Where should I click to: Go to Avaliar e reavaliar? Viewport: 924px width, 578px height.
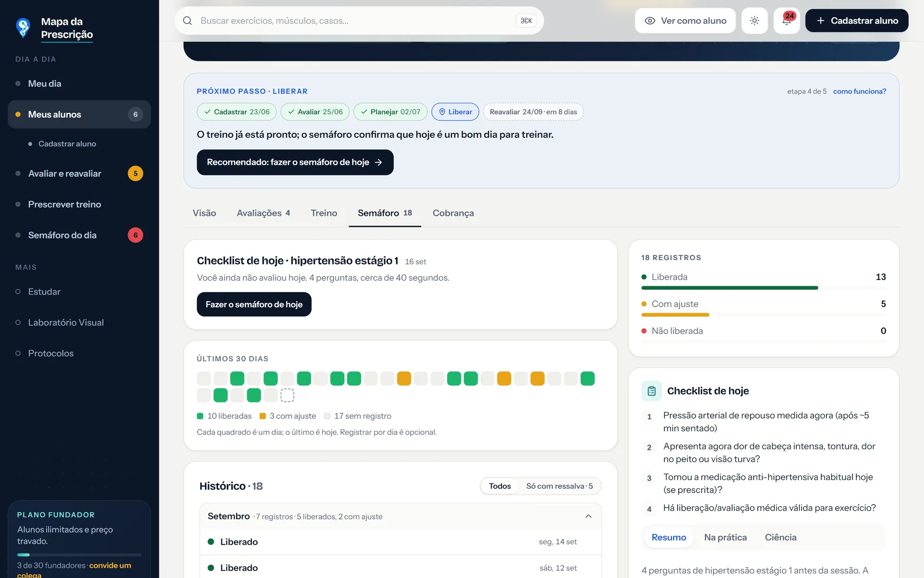[79, 174]
